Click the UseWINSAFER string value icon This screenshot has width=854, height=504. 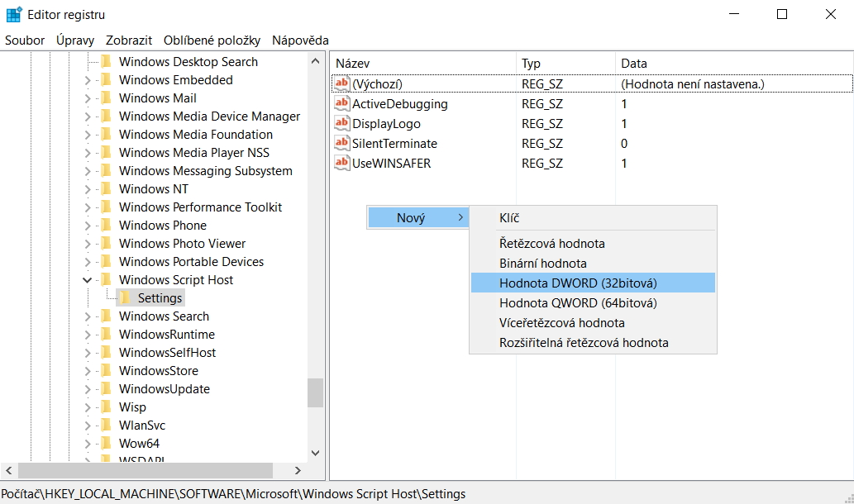point(342,164)
